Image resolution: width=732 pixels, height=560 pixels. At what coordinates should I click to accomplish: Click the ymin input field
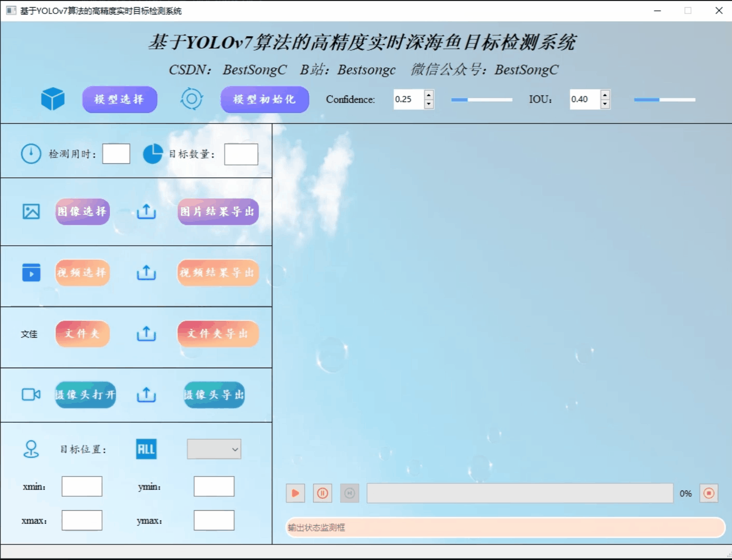(x=214, y=486)
